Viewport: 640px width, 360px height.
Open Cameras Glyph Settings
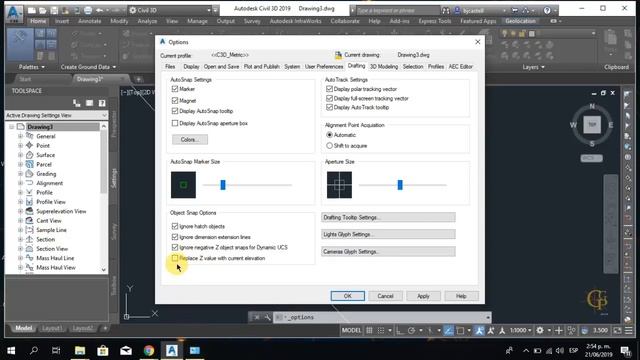point(388,251)
